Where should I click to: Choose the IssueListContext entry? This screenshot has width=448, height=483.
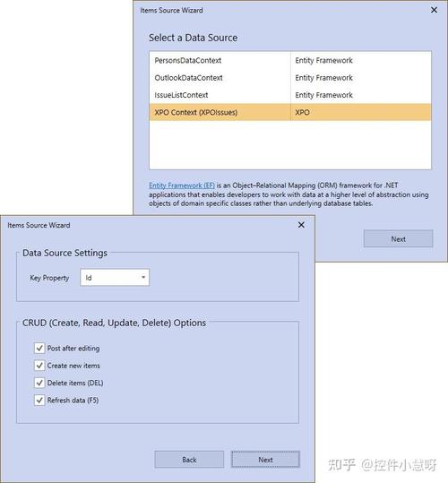click(290, 95)
